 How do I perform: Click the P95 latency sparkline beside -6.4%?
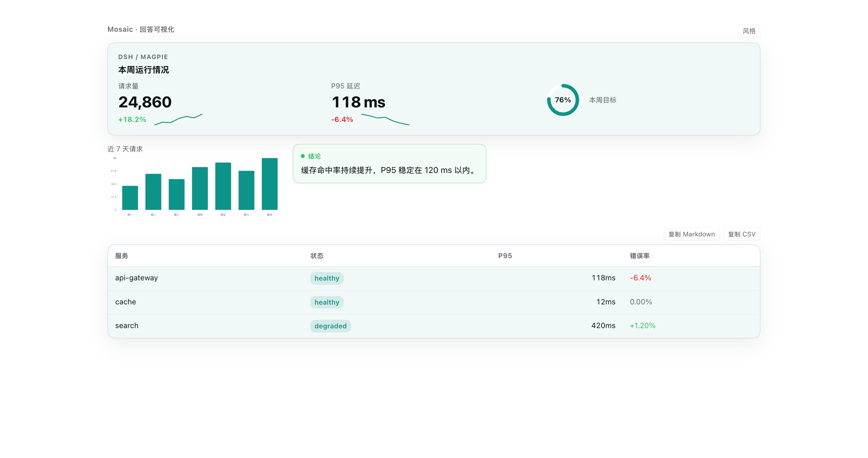click(x=385, y=119)
